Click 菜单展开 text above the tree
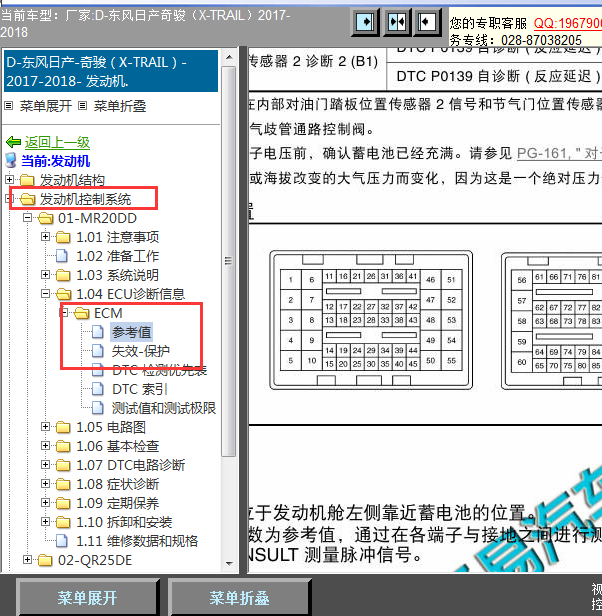Screen dimensions: 602x616 tap(46, 106)
